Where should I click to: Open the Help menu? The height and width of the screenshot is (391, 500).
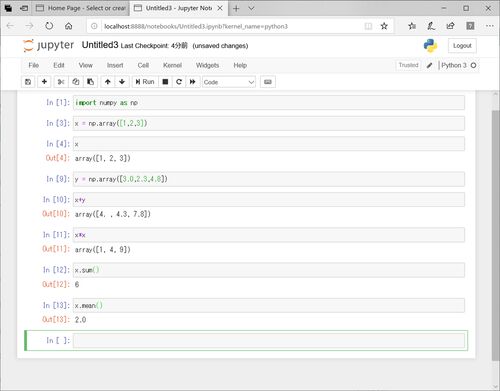click(240, 65)
